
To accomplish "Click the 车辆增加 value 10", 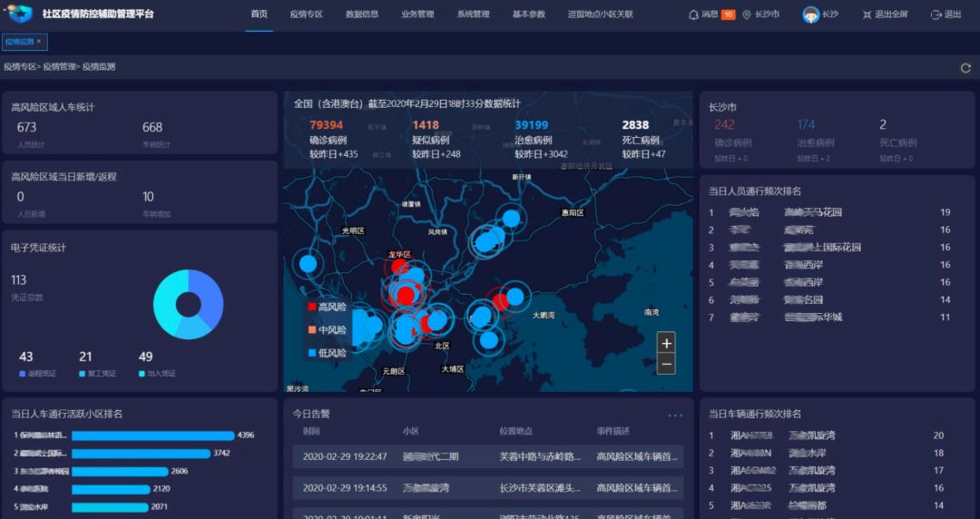I will click(148, 197).
